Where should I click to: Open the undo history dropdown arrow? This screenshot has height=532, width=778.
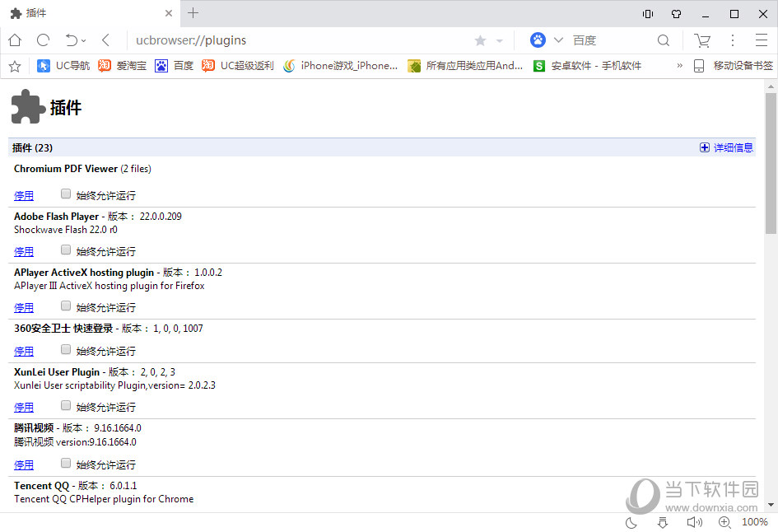(84, 41)
